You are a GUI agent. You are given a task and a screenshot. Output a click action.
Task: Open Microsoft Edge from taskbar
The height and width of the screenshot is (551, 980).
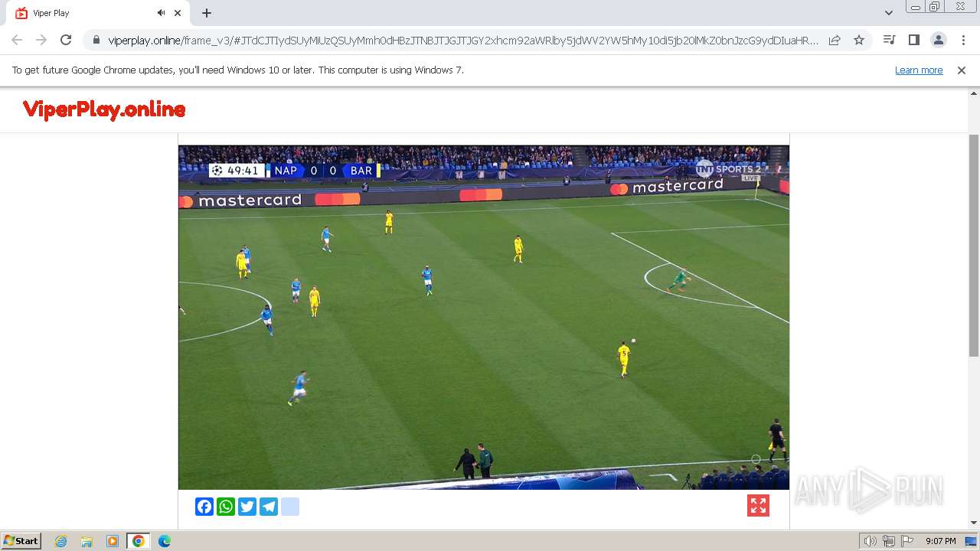pos(165,541)
